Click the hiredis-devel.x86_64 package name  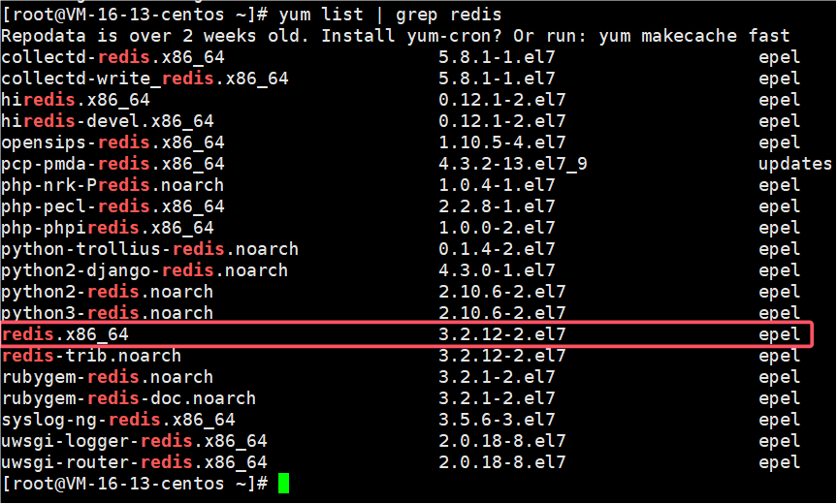tap(108, 121)
